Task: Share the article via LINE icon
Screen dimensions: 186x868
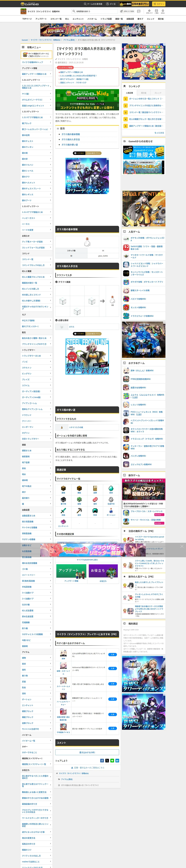Action: pyautogui.click(x=112, y=761)
